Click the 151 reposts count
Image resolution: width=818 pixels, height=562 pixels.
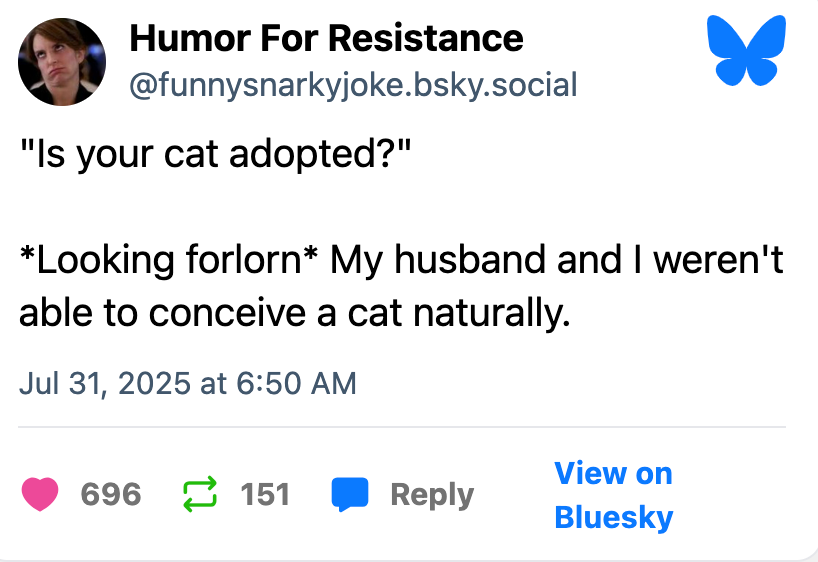(x=265, y=494)
